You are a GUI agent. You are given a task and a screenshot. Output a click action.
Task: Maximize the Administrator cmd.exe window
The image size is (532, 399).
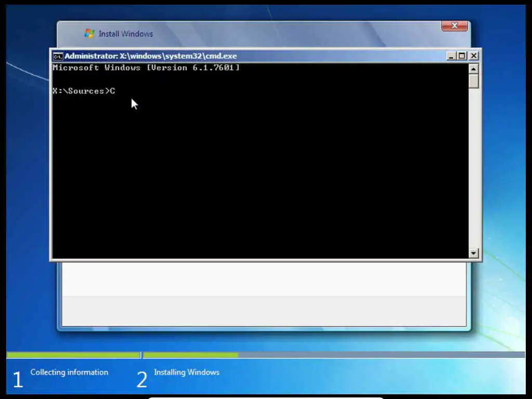tap(462, 56)
